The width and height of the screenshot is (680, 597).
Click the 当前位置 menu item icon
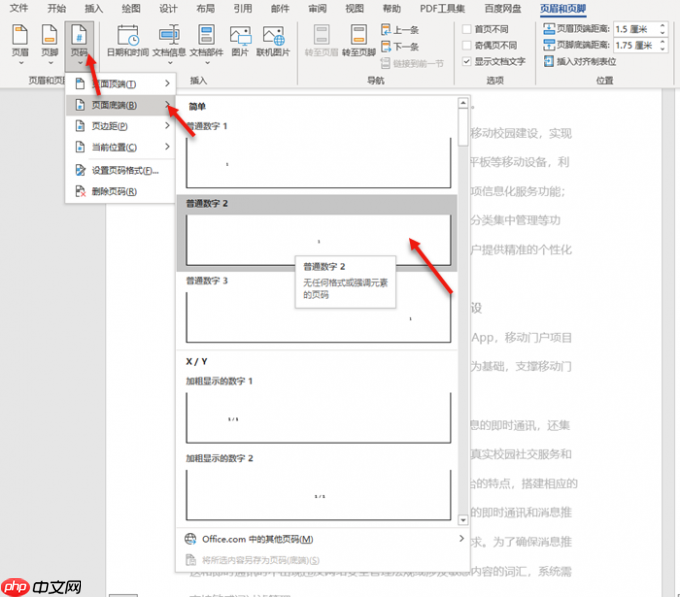pyautogui.click(x=80, y=147)
